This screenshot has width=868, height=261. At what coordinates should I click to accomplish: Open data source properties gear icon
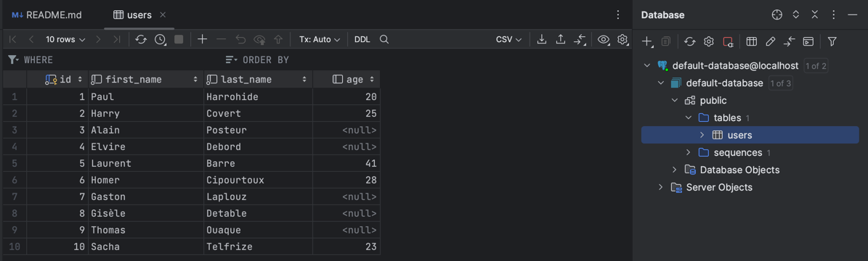coord(708,41)
